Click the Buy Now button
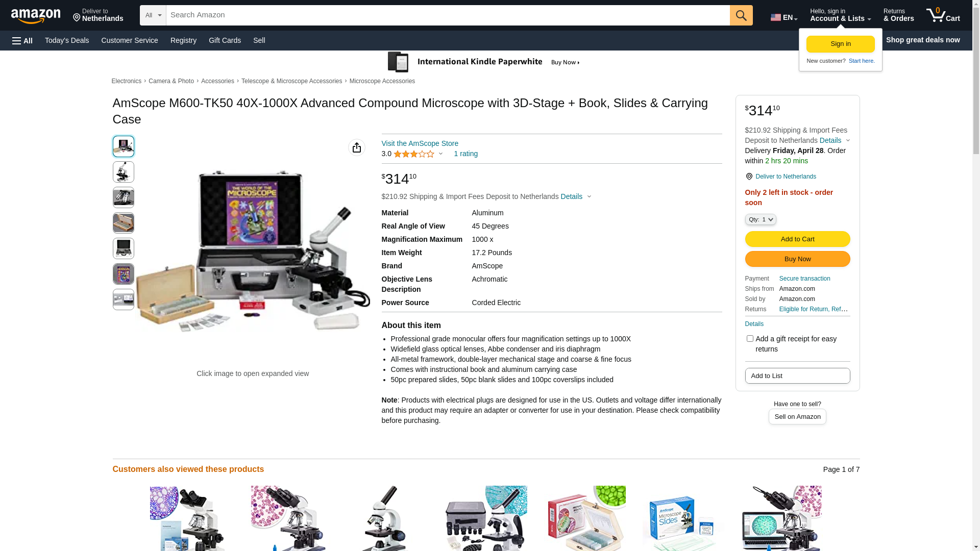 797,259
